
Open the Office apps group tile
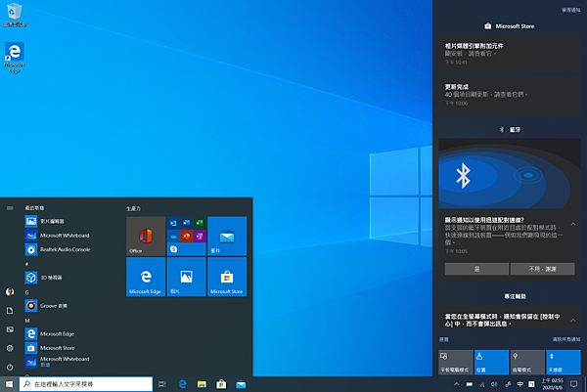pyautogui.click(x=187, y=236)
